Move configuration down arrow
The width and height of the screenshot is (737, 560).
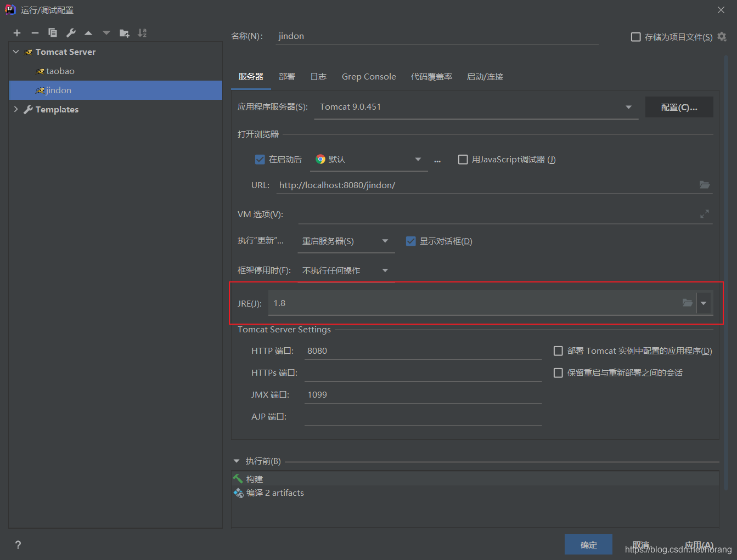tap(106, 33)
